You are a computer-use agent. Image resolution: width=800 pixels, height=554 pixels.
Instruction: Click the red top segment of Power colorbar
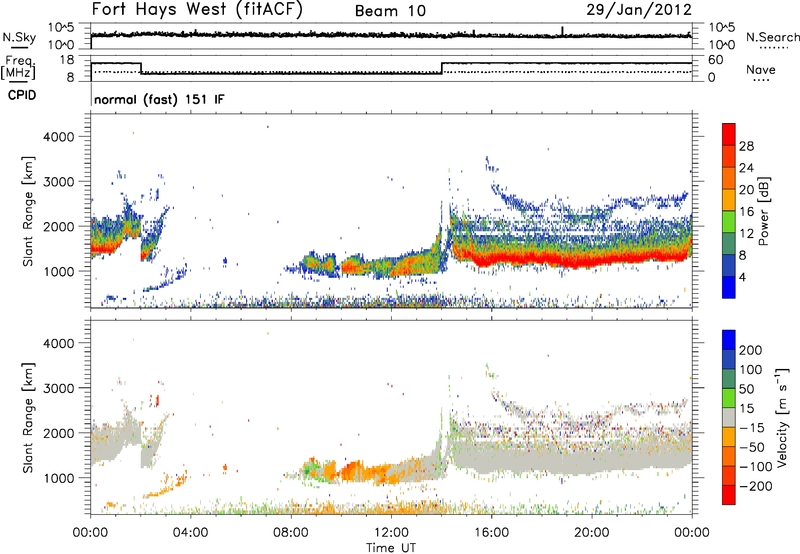point(729,134)
